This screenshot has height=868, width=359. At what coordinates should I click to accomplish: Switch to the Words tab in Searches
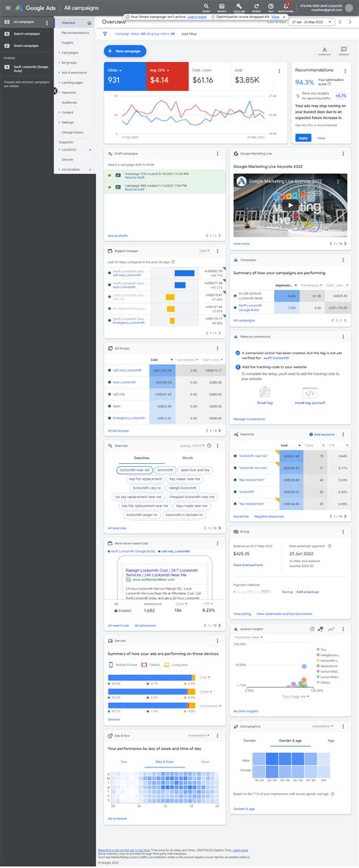tap(188, 459)
